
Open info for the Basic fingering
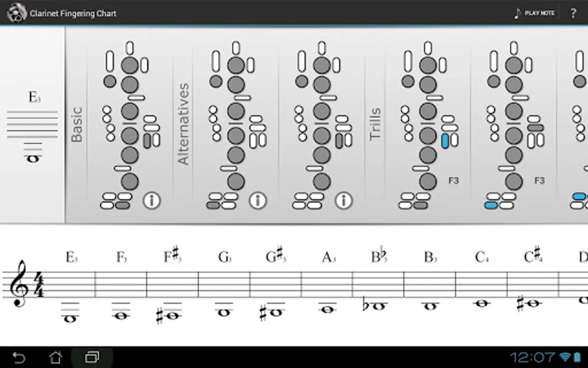tap(151, 200)
